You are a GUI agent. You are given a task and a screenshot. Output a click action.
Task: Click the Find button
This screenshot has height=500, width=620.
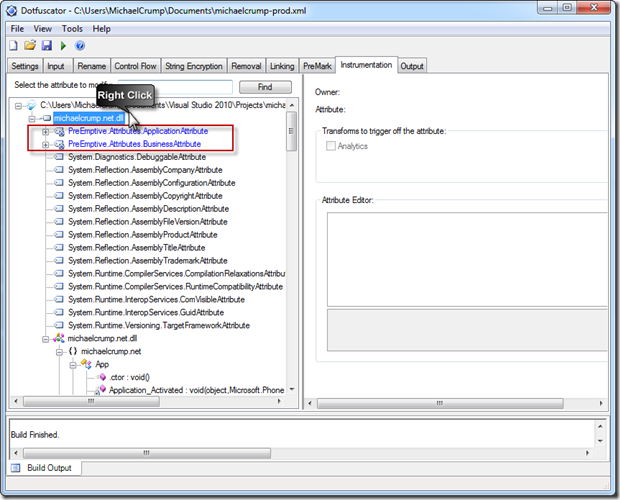[265, 87]
